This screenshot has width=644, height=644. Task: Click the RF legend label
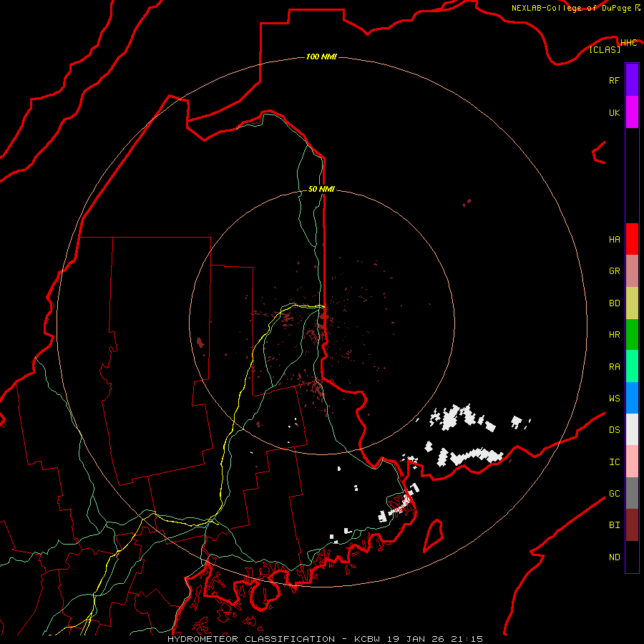point(615,80)
